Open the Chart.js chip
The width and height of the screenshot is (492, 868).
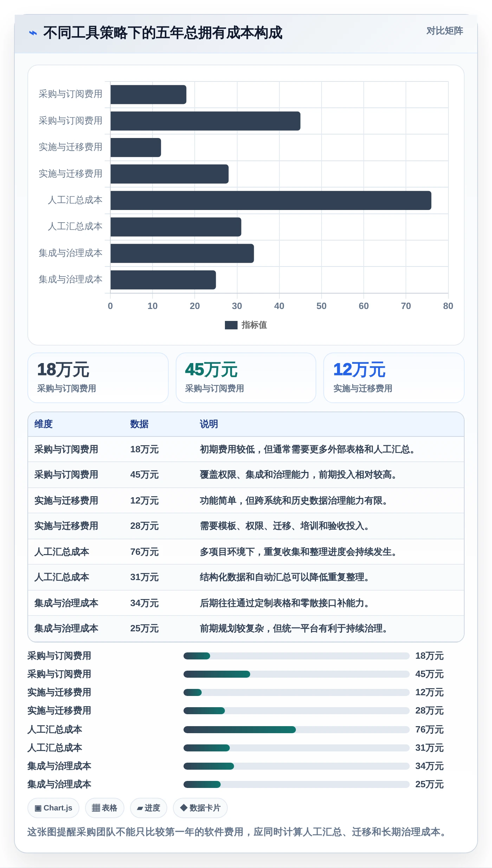point(53,808)
